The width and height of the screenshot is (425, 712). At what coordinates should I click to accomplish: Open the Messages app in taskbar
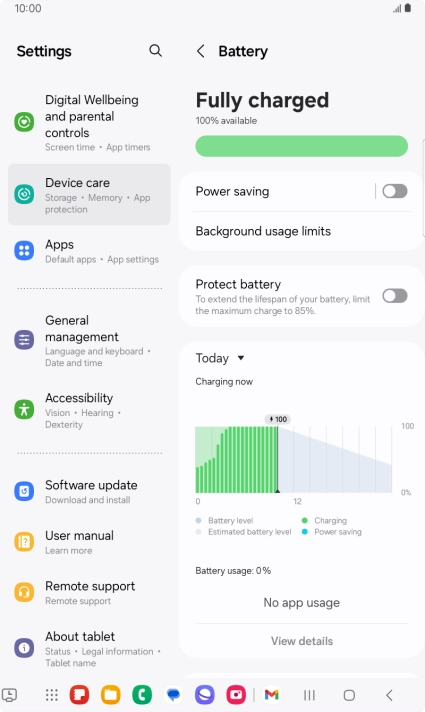point(173,695)
